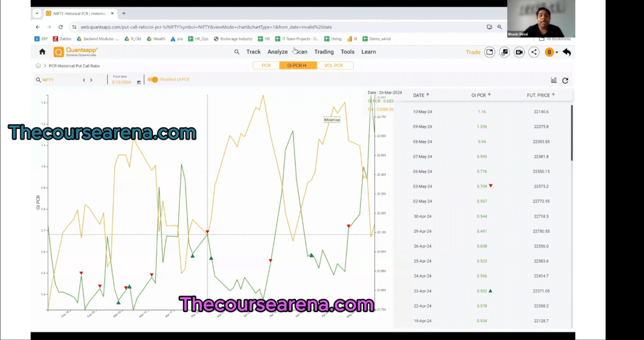Click the Quantsapp logo
Image resolution: width=644 pixels, height=340 pixels.
tap(76, 52)
